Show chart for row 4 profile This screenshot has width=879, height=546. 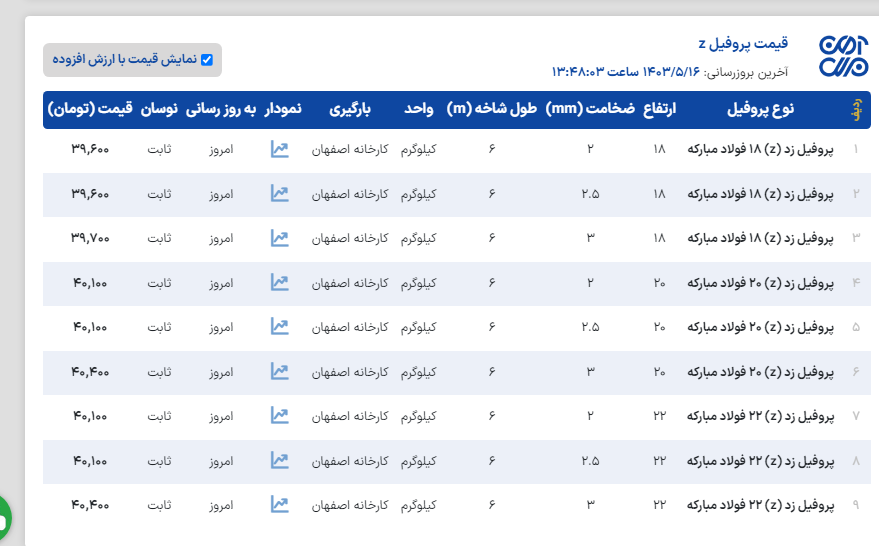pos(280,283)
